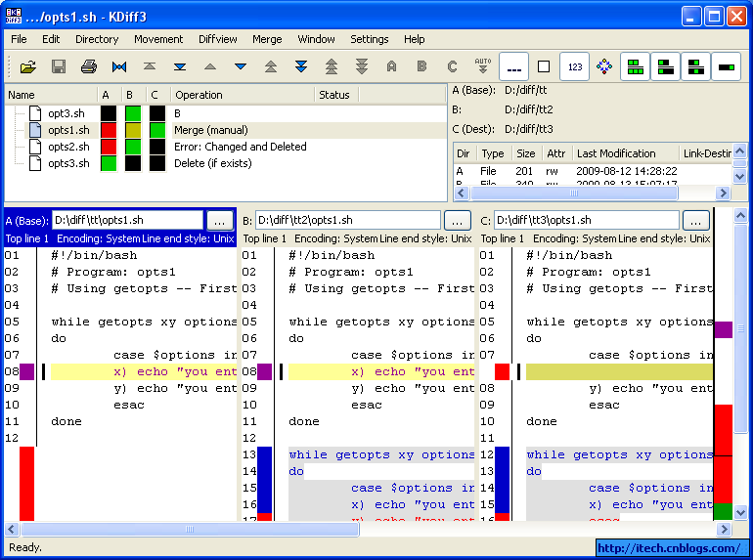
Task: Browse for file C with the ... button
Action: pyautogui.click(x=695, y=220)
